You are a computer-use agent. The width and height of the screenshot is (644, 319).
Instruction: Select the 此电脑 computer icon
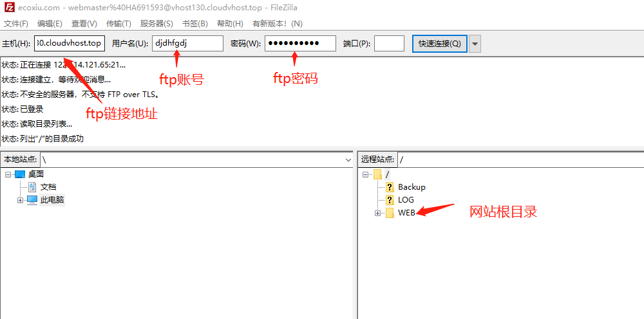pos(32,200)
